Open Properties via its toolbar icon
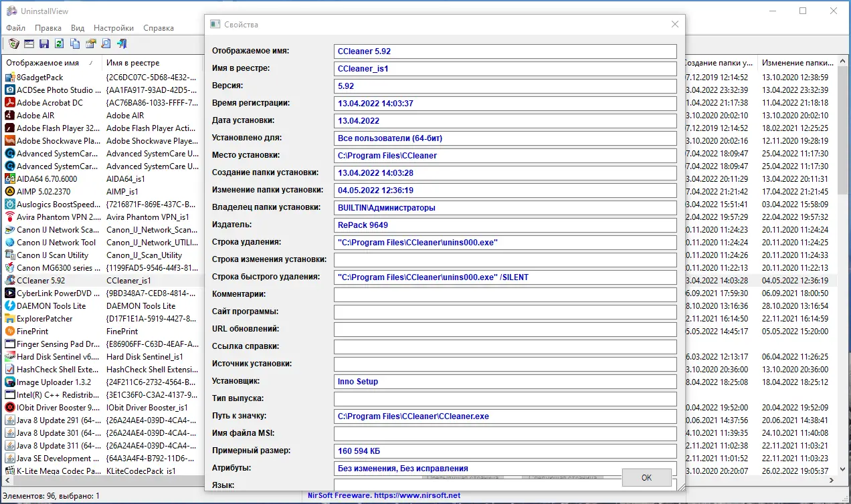The image size is (851, 504). tap(90, 44)
